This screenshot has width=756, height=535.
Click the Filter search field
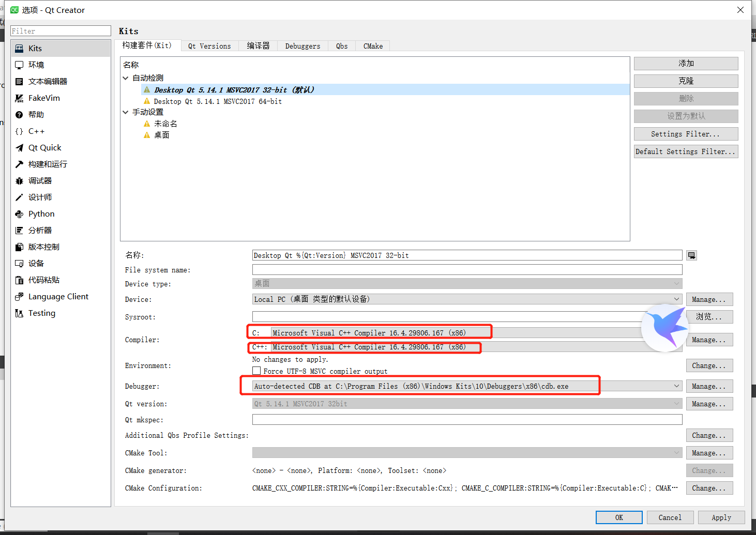coord(61,31)
